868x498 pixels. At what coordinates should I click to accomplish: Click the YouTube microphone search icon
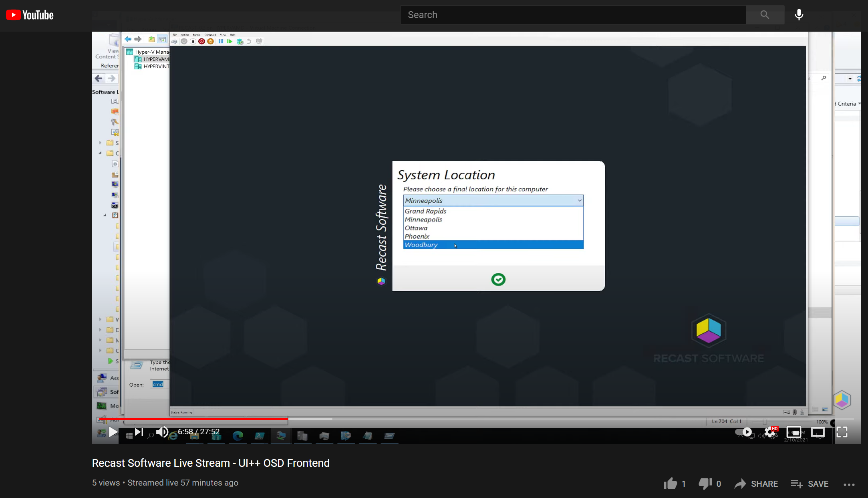click(799, 15)
